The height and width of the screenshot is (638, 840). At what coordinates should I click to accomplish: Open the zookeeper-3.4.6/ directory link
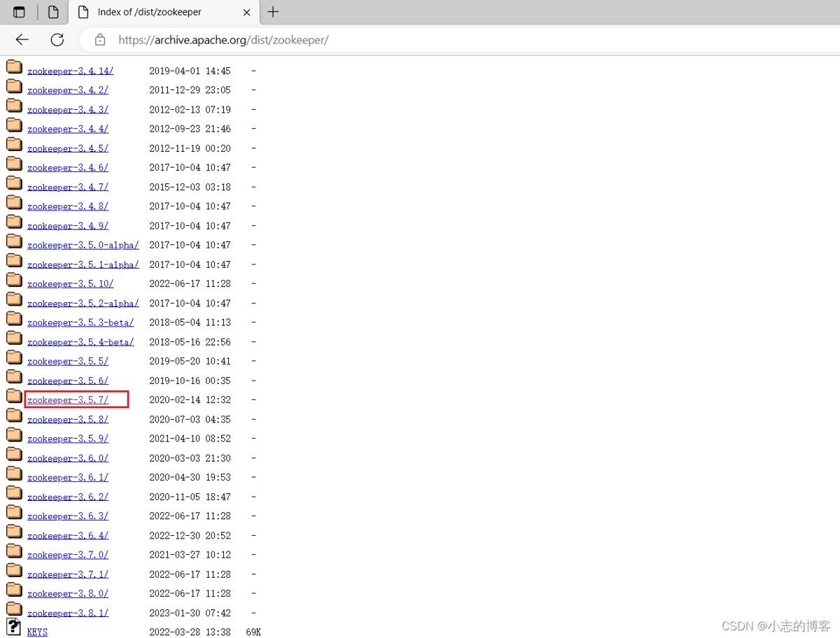pyautogui.click(x=68, y=168)
